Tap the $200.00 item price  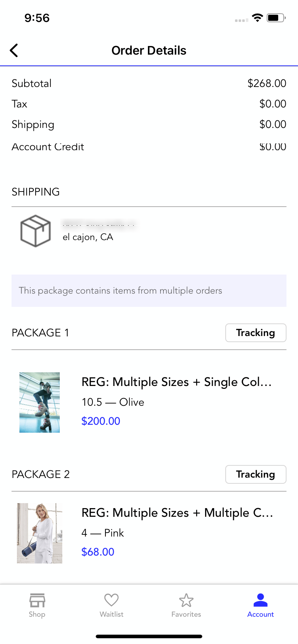pos(101,421)
